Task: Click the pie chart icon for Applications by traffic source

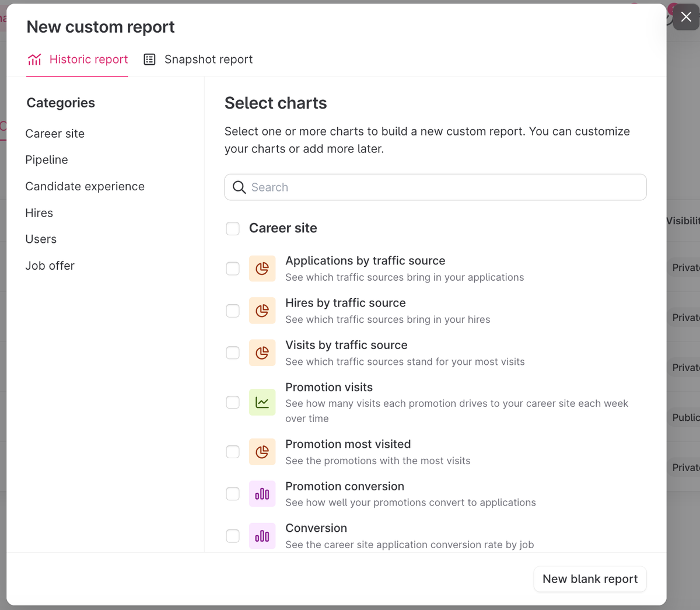Action: point(262,269)
